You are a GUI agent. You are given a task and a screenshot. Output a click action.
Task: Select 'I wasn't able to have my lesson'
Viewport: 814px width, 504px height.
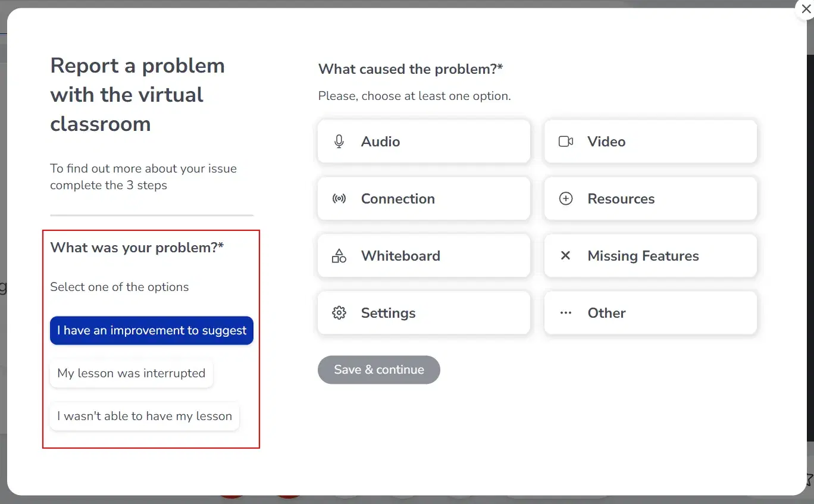145,416
